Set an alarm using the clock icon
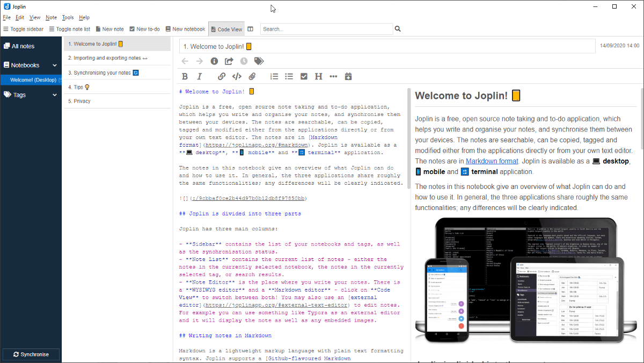Screen dimensions: 644x363 tap(244, 61)
